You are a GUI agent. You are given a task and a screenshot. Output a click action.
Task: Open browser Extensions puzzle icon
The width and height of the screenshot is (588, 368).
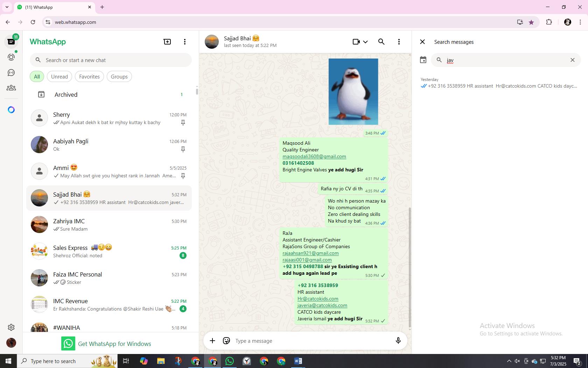pyautogui.click(x=549, y=22)
